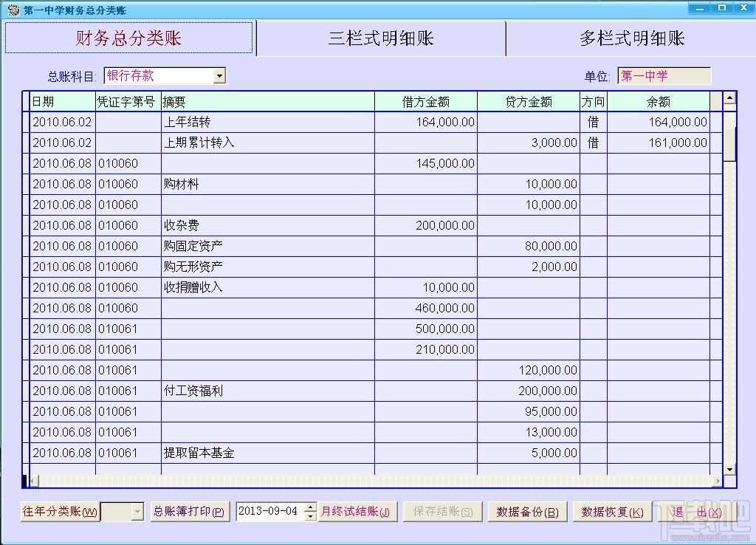Click the 提取留本基金 summary cell
The height and width of the screenshot is (545, 756).
tap(268, 453)
